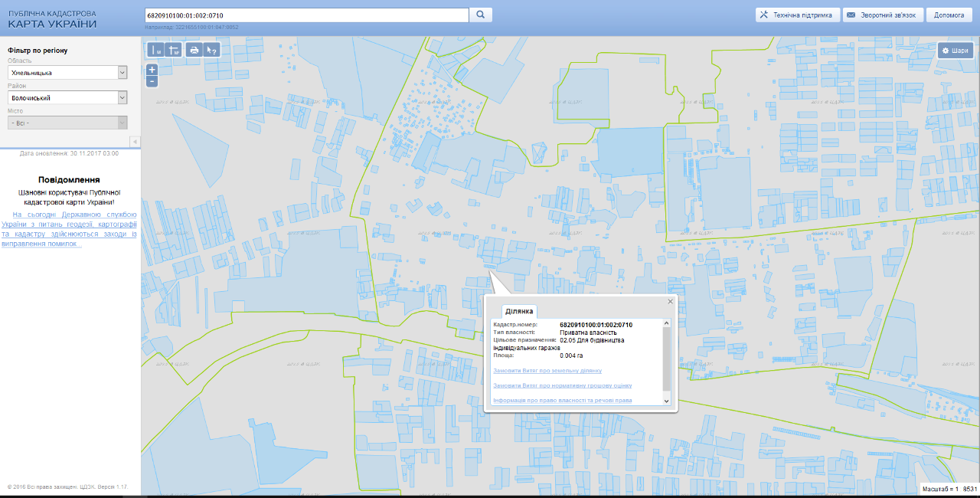Click the print map icon
Image resolution: width=980 pixels, height=498 pixels.
point(194,50)
